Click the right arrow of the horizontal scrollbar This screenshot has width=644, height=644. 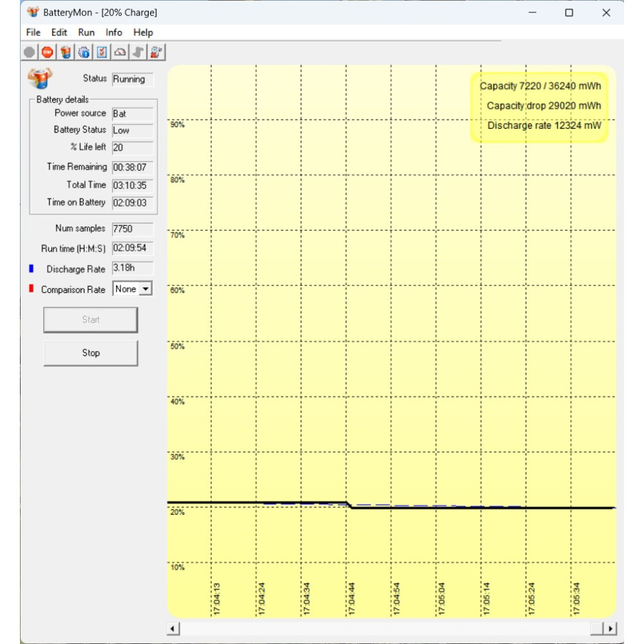610,629
